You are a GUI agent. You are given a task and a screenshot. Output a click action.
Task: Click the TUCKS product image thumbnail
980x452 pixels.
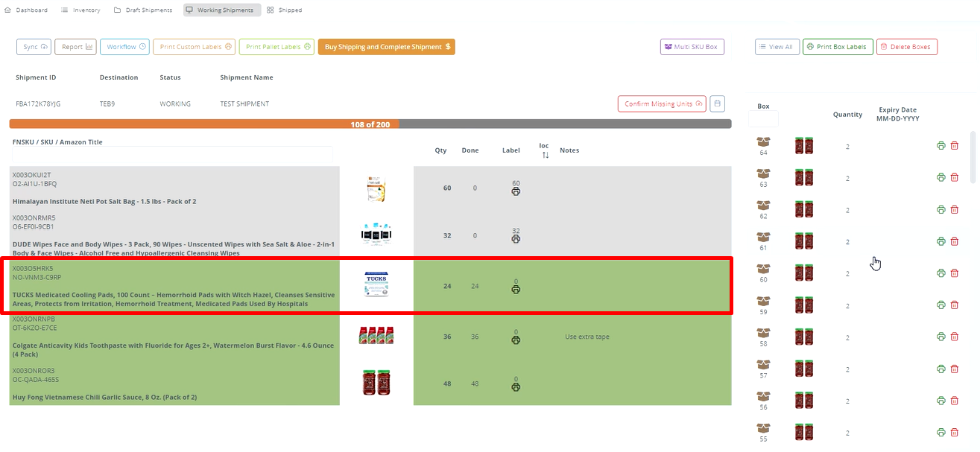pos(376,284)
